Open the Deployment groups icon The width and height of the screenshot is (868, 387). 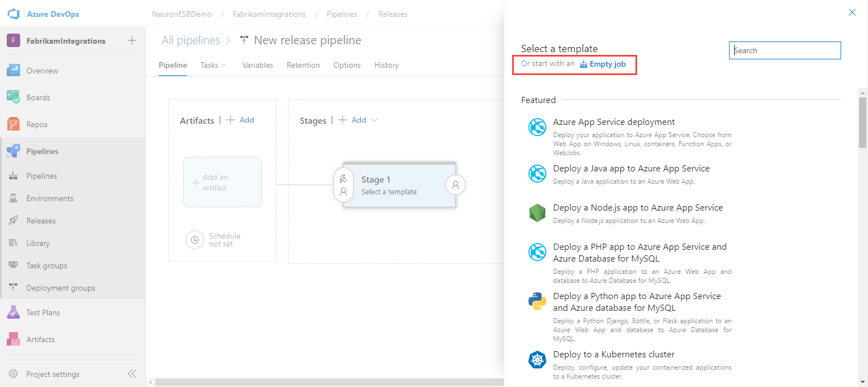pyautogui.click(x=13, y=288)
